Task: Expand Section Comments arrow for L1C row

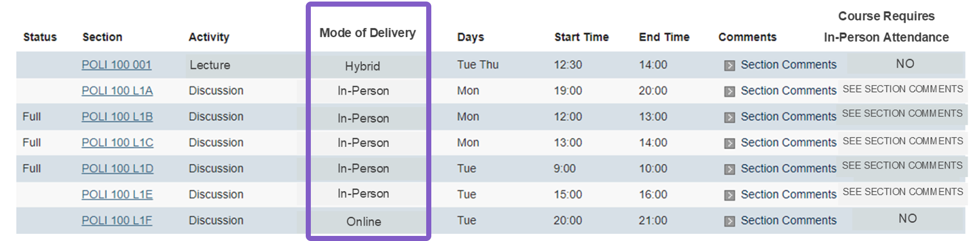Action: [729, 143]
